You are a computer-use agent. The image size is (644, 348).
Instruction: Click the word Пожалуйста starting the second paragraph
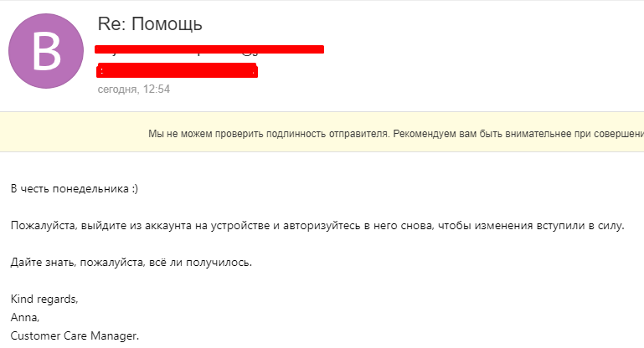(x=40, y=226)
